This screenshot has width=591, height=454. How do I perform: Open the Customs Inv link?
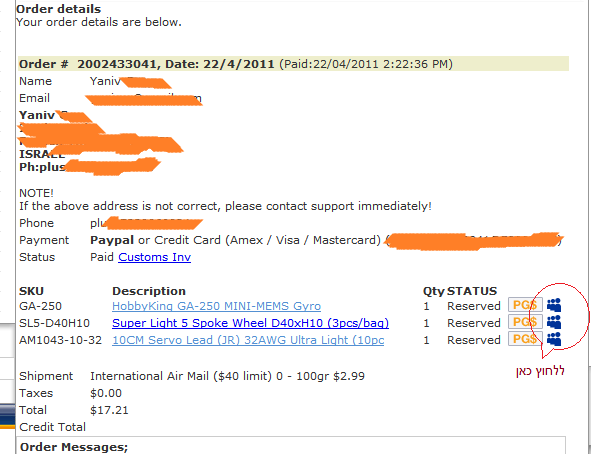point(155,257)
